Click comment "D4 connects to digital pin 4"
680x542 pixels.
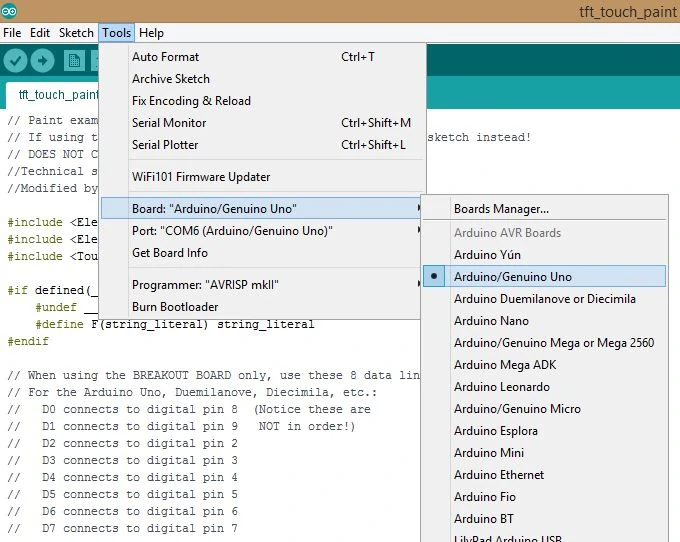tap(140, 477)
